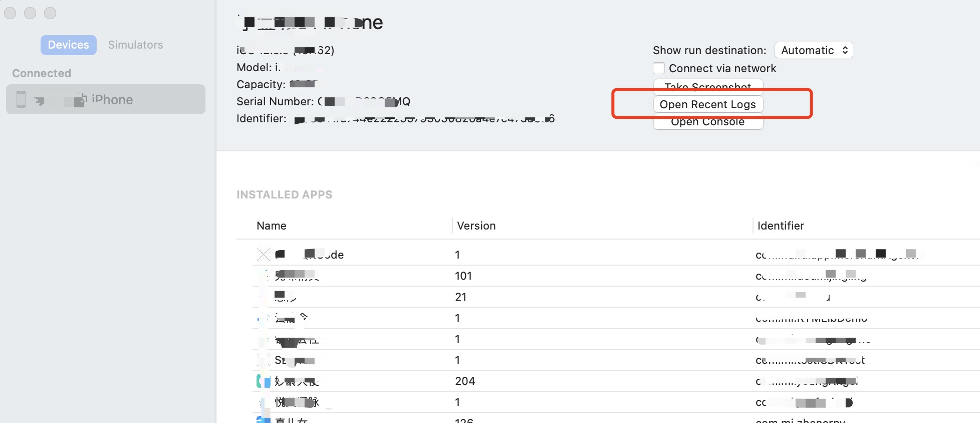980x423 pixels.
Task: Click the window close button
Action: (10, 13)
